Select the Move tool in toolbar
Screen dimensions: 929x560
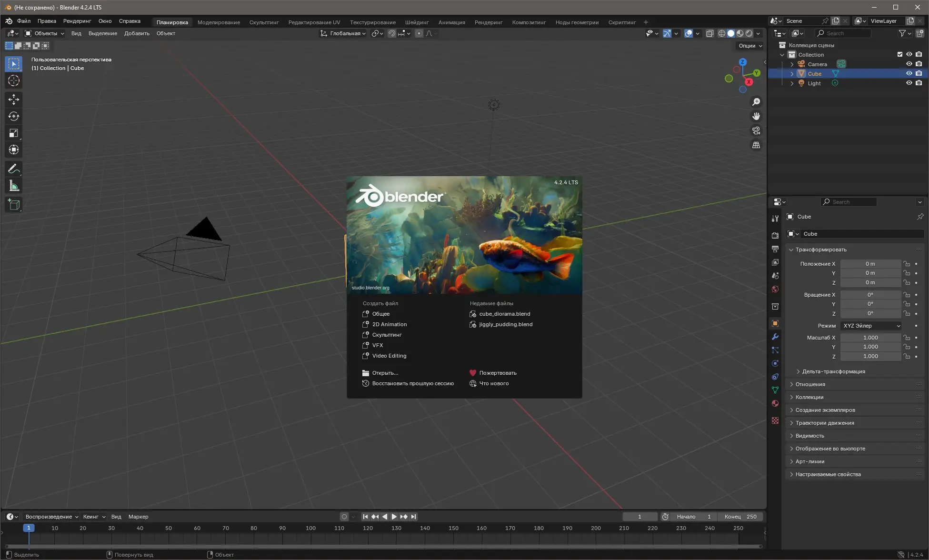point(13,99)
